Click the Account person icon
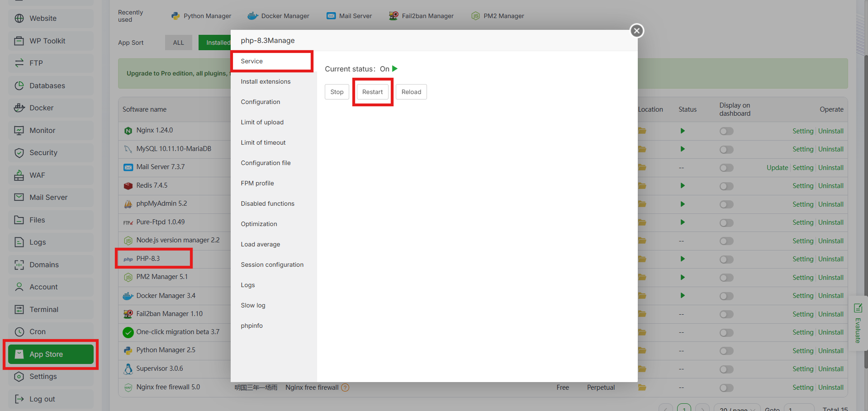The image size is (868, 411). point(19,287)
